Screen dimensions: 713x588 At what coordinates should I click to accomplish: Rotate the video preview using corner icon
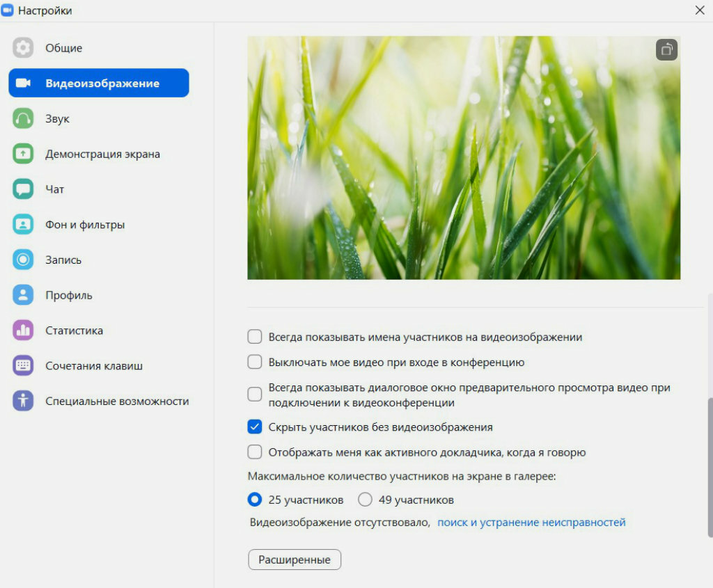click(666, 49)
